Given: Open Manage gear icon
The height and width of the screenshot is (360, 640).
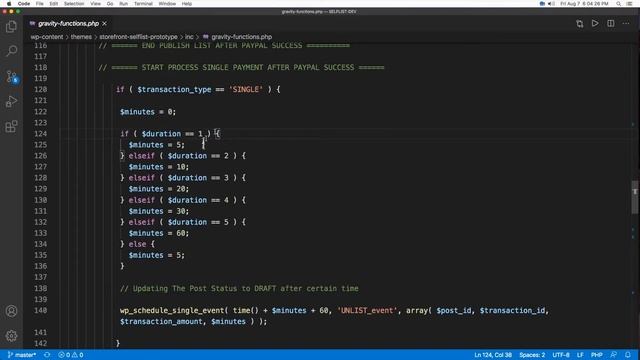Looking at the screenshot, I should click(11, 336).
